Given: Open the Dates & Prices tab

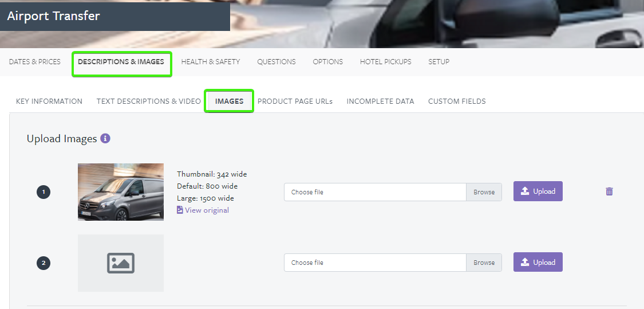Looking at the screenshot, I should pos(35,62).
